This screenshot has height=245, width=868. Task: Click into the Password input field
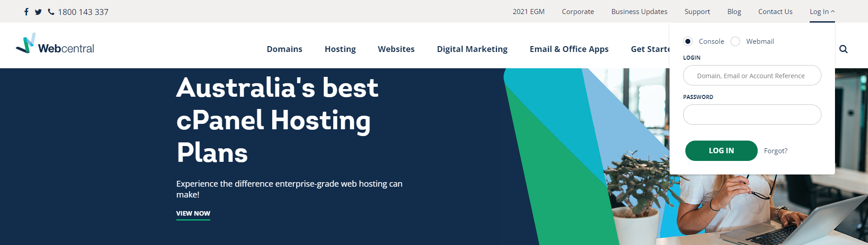752,115
